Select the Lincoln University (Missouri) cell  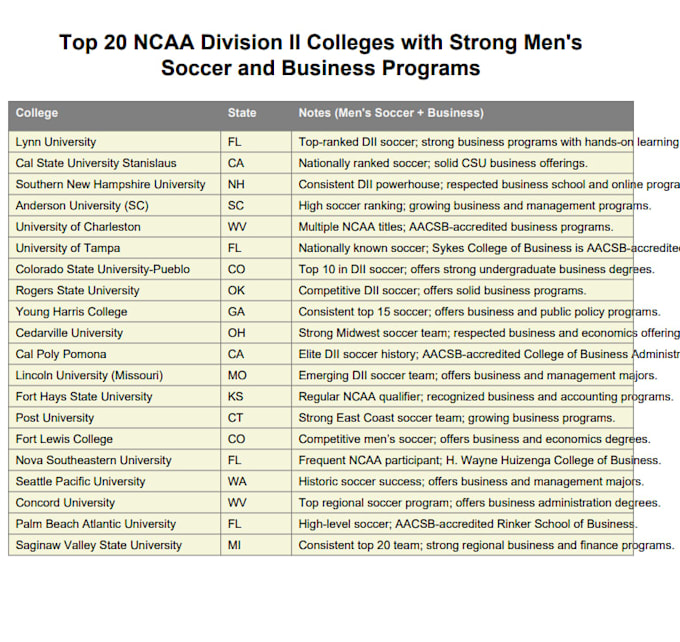click(x=89, y=375)
